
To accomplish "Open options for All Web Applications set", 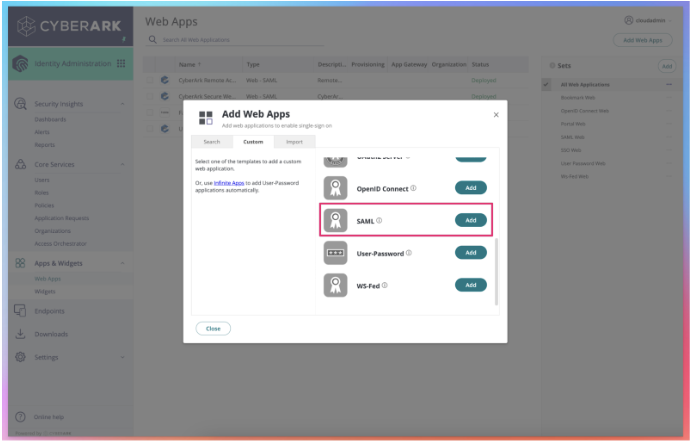I will tap(669, 84).
